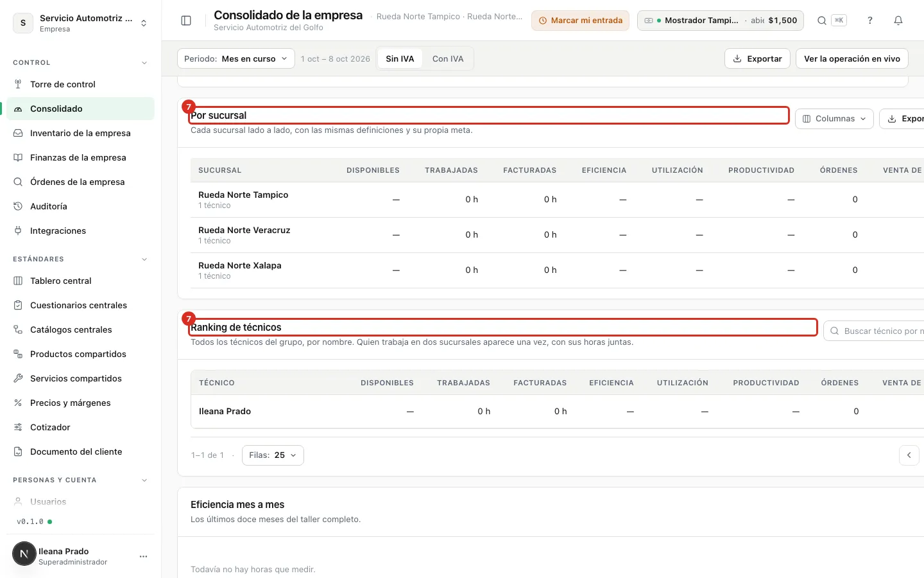Screen dimensions: 924x578
Task: Select the Con IVA toggle option
Action: tap(448, 58)
